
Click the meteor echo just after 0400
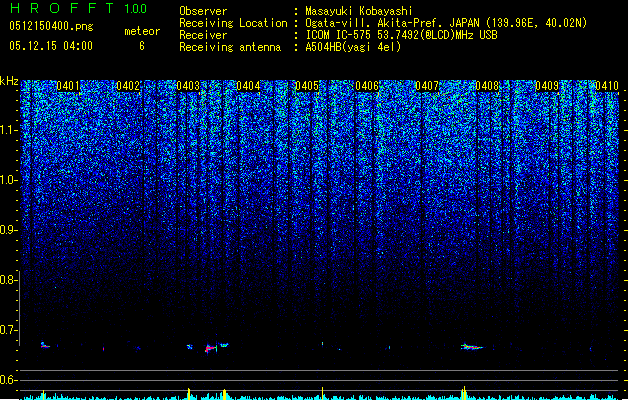45,345
